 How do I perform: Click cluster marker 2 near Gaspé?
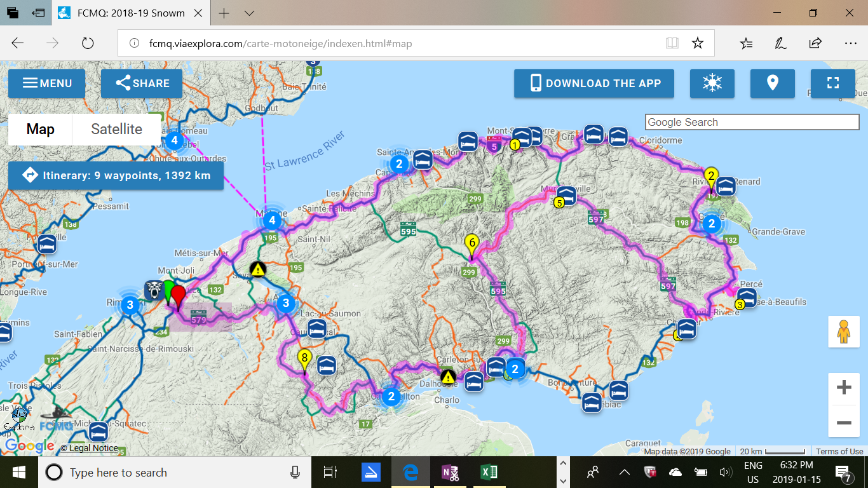712,223
